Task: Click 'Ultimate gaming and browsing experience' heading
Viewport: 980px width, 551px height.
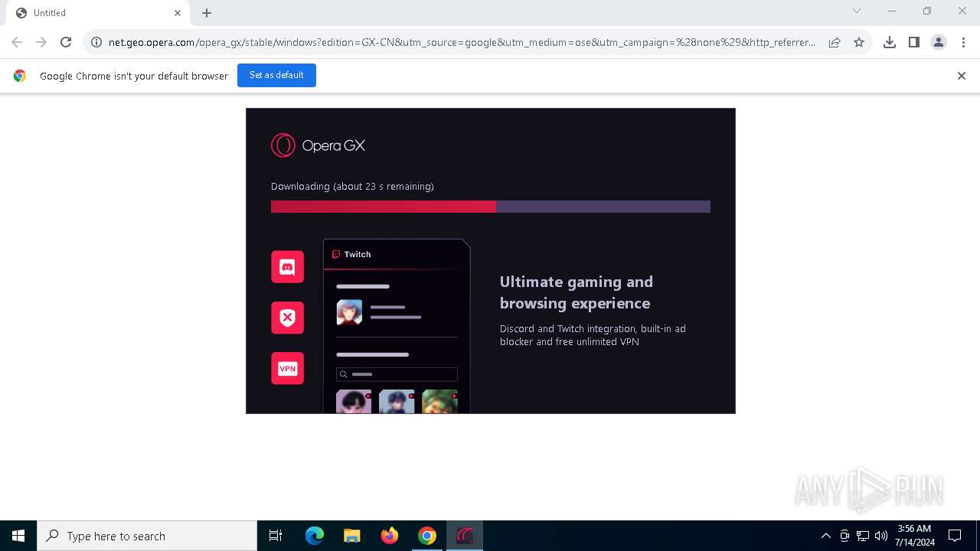Action: (x=577, y=292)
